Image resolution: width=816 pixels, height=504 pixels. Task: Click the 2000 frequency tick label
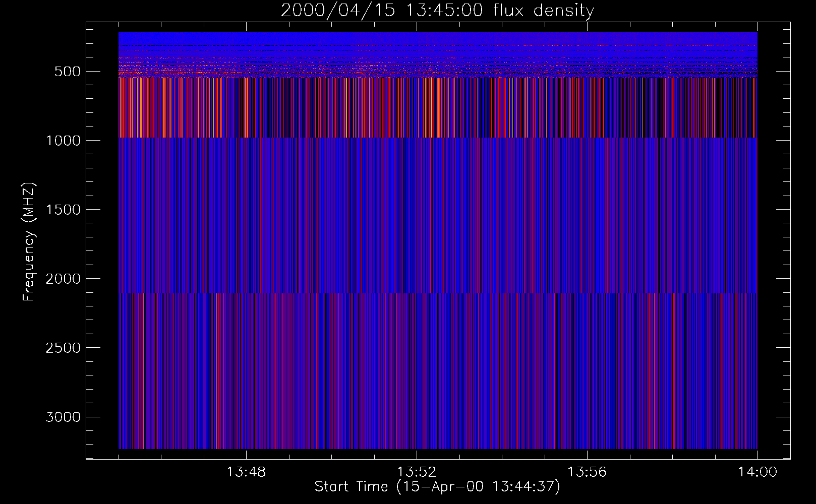click(x=63, y=279)
